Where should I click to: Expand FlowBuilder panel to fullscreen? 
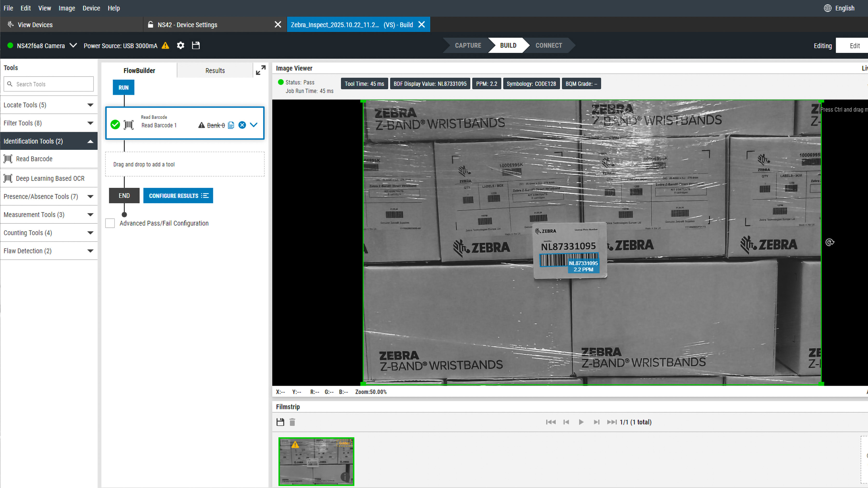click(x=260, y=70)
